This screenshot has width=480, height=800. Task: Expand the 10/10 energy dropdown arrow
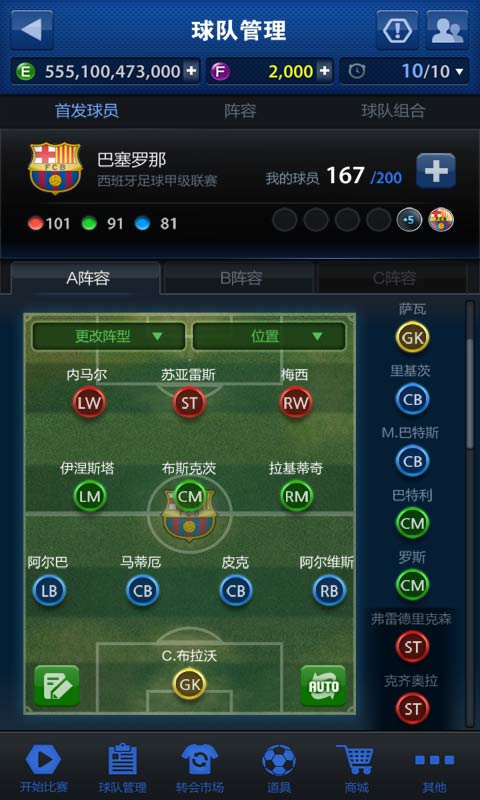459,71
